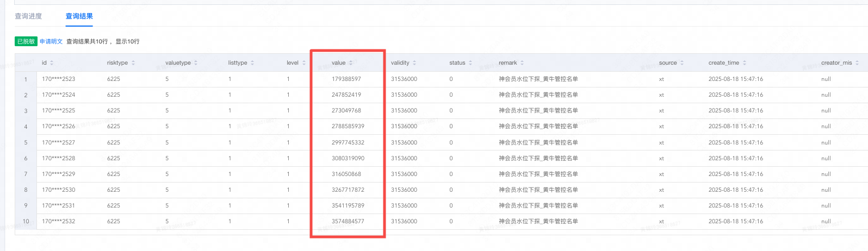Screen dimensions: 868x251
Task: Click the value cell 3541195789
Action: (348, 205)
